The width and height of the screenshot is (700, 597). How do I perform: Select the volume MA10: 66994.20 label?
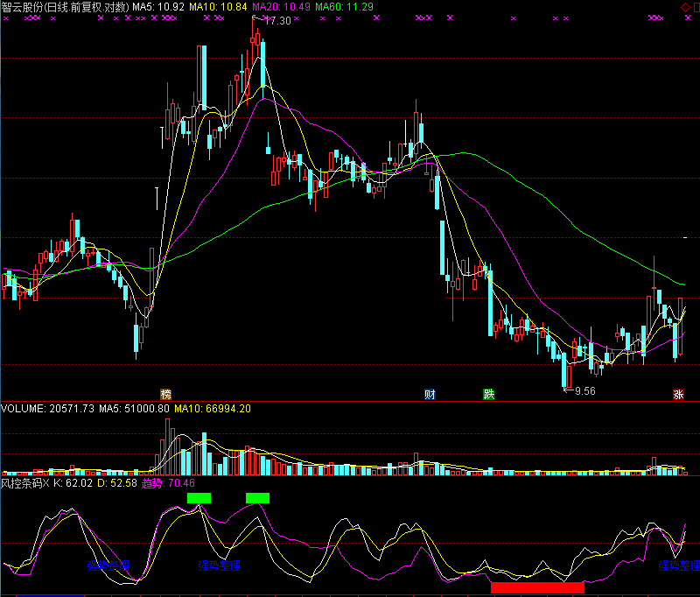click(x=213, y=409)
